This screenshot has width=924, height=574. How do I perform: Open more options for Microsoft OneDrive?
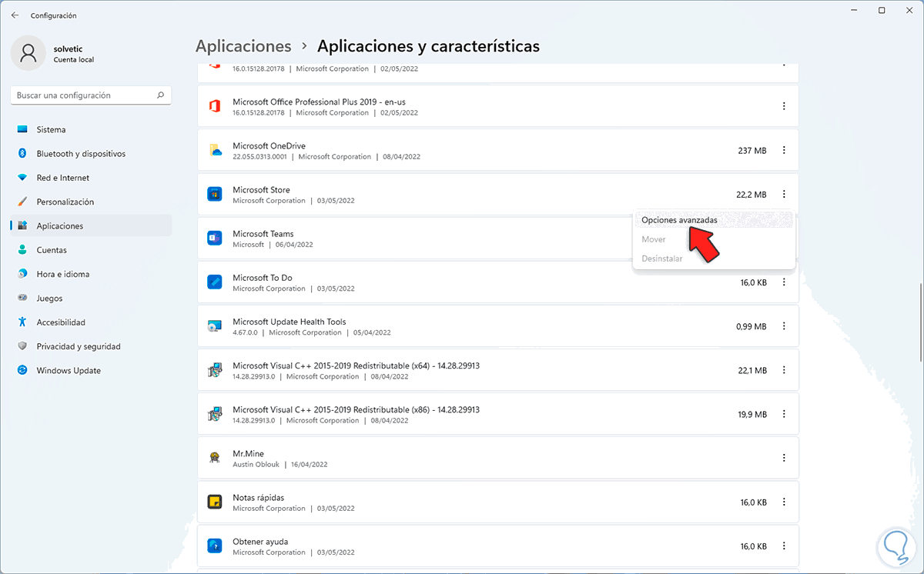(784, 150)
